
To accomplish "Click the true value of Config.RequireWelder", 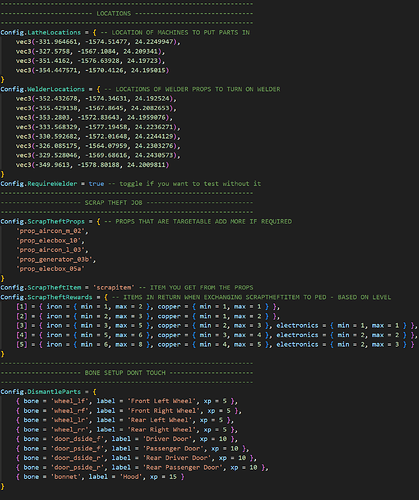I will pyautogui.click(x=96, y=184).
